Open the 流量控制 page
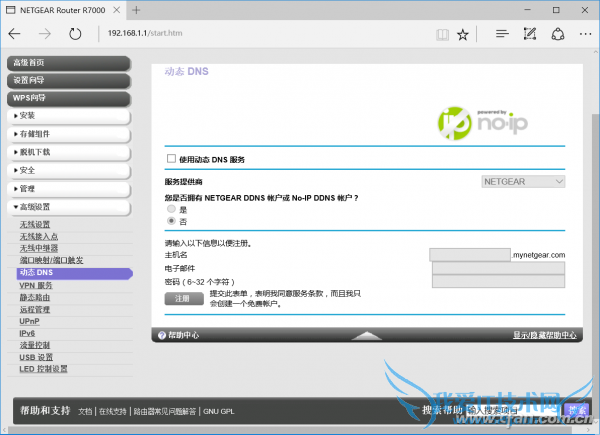Image resolution: width=600 pixels, height=435 pixels. pos(35,345)
